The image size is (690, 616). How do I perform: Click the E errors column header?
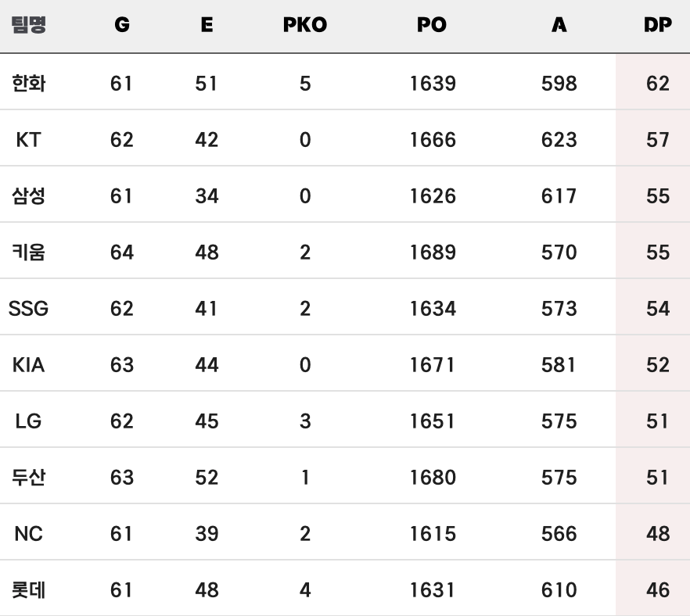[207, 24]
